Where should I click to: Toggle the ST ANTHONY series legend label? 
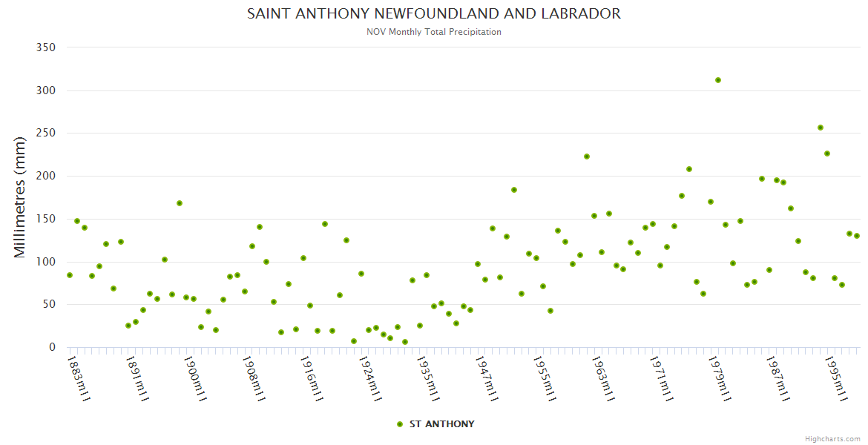[x=441, y=424]
